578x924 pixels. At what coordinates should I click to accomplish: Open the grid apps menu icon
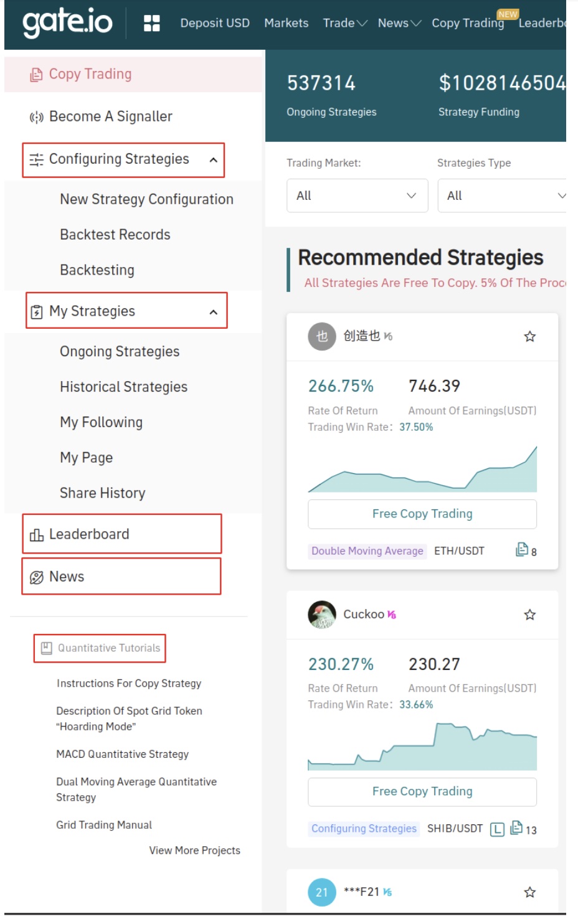point(152,23)
